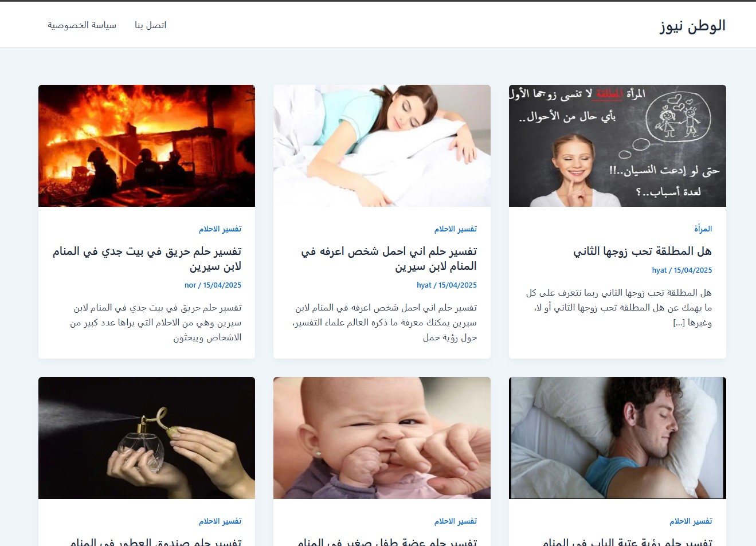Open the سياسة الخصوصية menu item
This screenshot has height=546, width=756.
pyautogui.click(x=82, y=25)
